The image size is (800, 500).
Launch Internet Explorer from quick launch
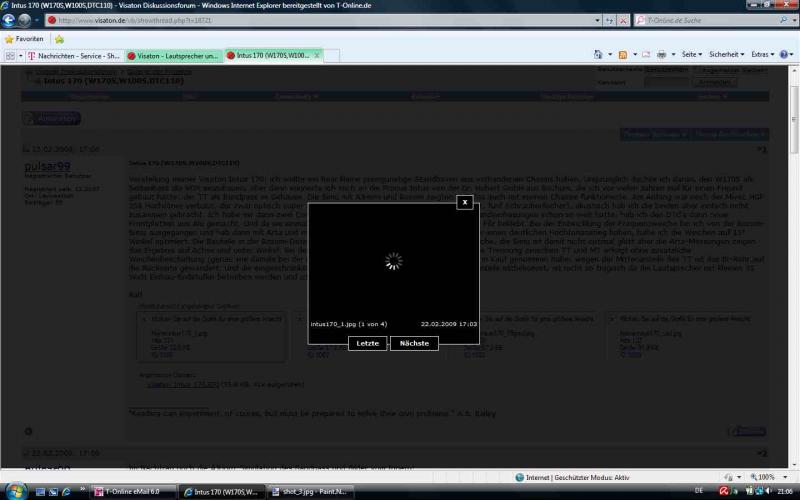point(66,492)
